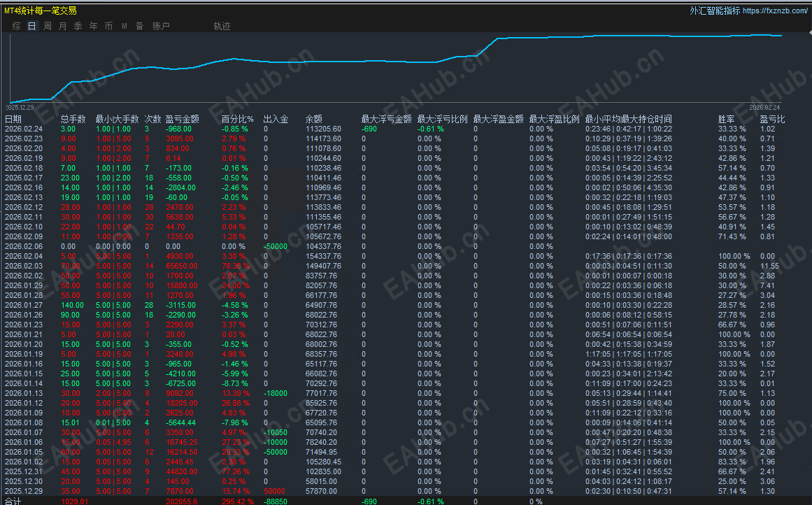Screen dimensions: 812x505
Task: Click the 71.43 % win rate cell
Action: [732, 236]
